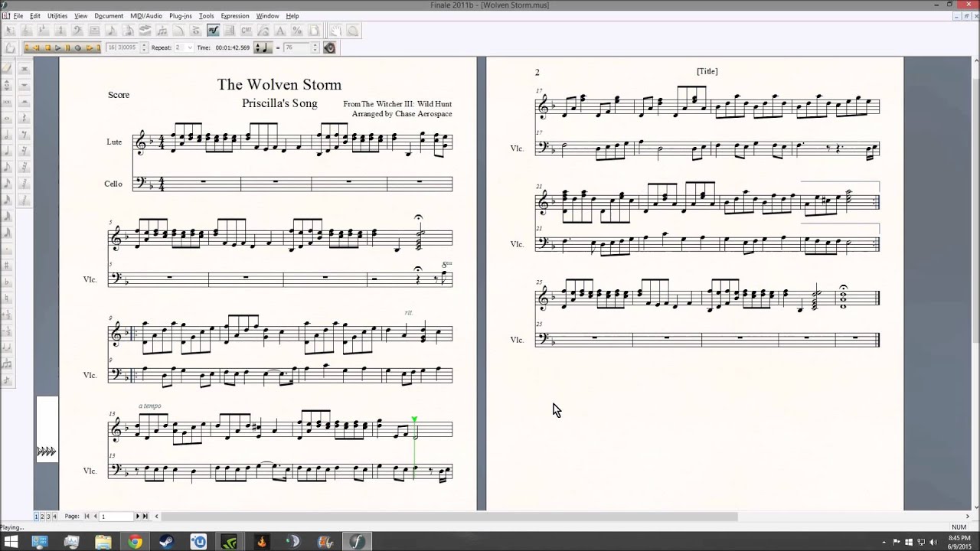Image resolution: width=980 pixels, height=551 pixels.
Task: Change tempo beat note duration selector
Action: (x=263, y=47)
